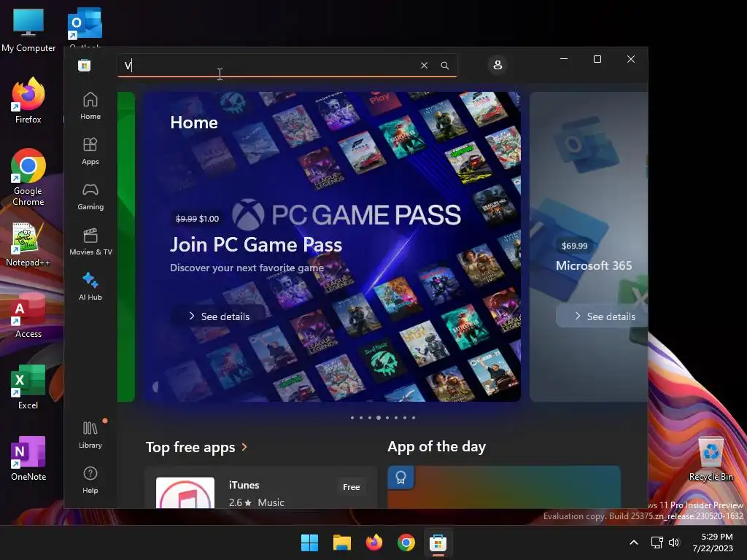Image resolution: width=747 pixels, height=560 pixels.
Task: See details for PC Game Pass
Action: pyautogui.click(x=220, y=316)
